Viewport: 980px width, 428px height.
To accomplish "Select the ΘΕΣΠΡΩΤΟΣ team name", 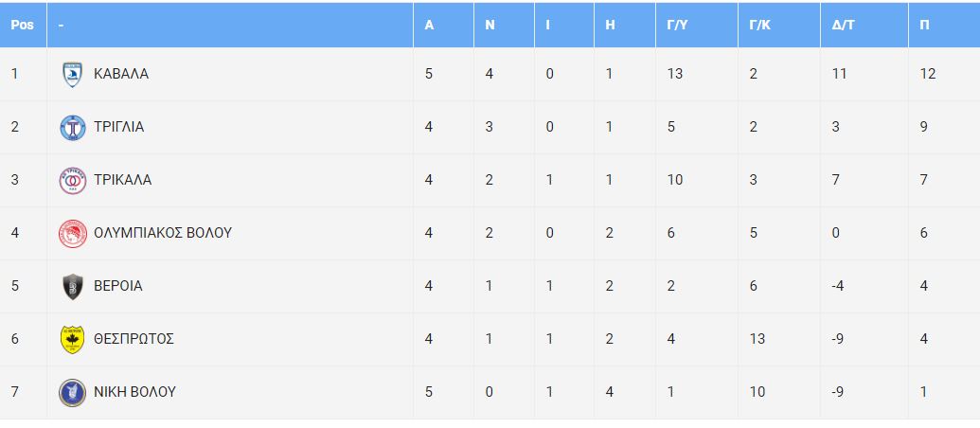I will click(134, 339).
